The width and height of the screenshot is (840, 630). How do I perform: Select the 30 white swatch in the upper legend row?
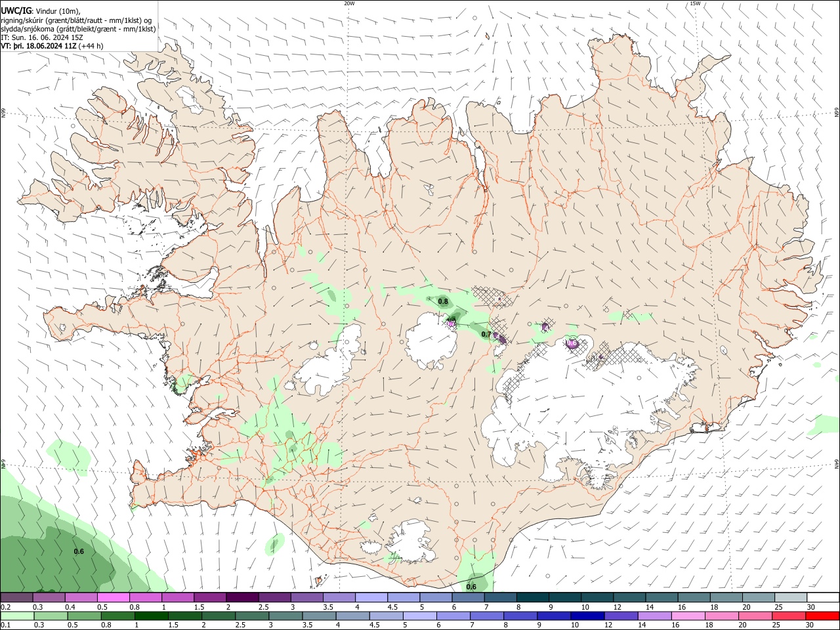pyautogui.click(x=823, y=597)
